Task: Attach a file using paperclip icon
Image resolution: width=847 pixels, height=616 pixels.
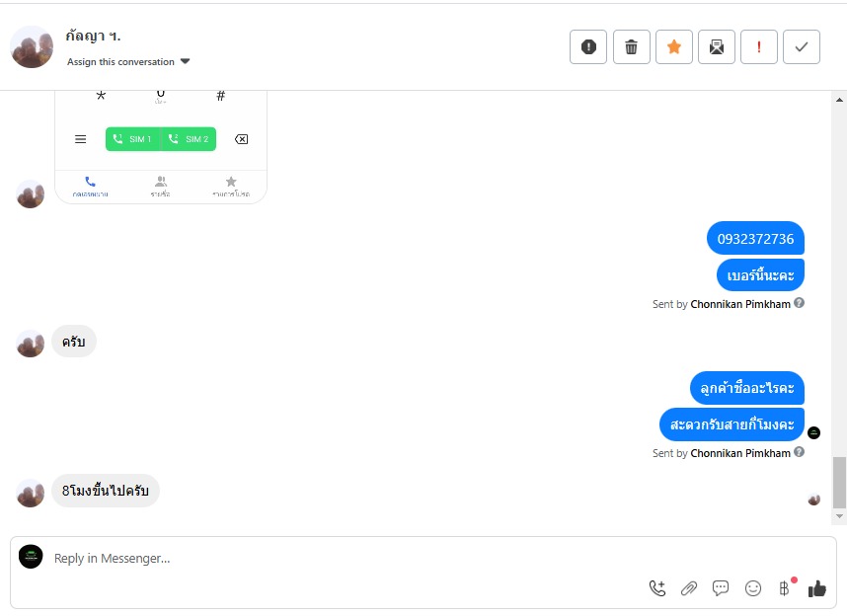Action: tap(689, 588)
